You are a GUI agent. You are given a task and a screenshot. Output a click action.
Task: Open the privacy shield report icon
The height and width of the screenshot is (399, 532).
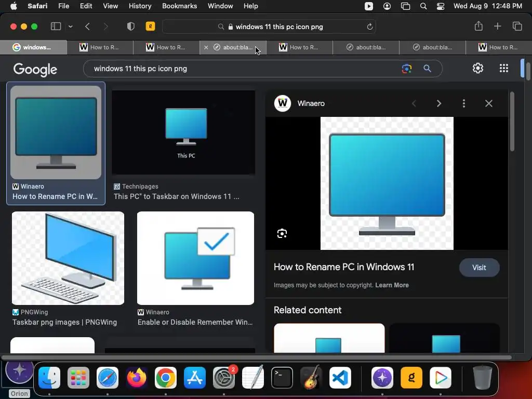point(130,26)
